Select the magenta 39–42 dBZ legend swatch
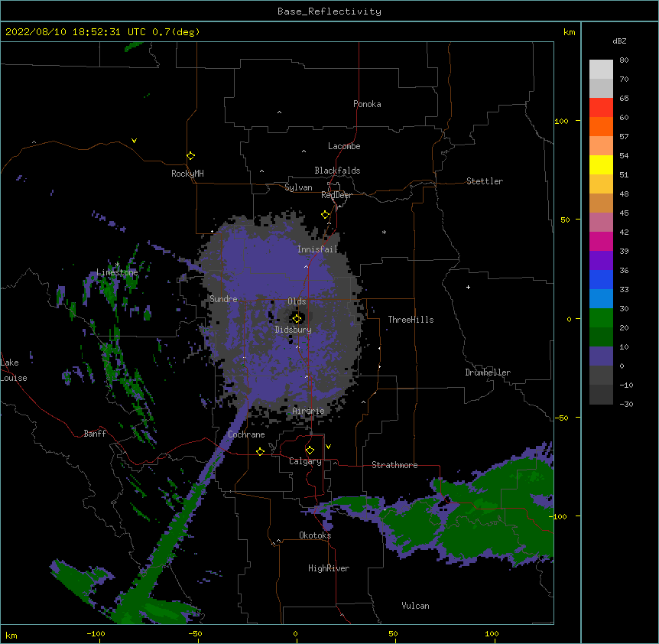The width and height of the screenshot is (659, 644). (x=601, y=241)
